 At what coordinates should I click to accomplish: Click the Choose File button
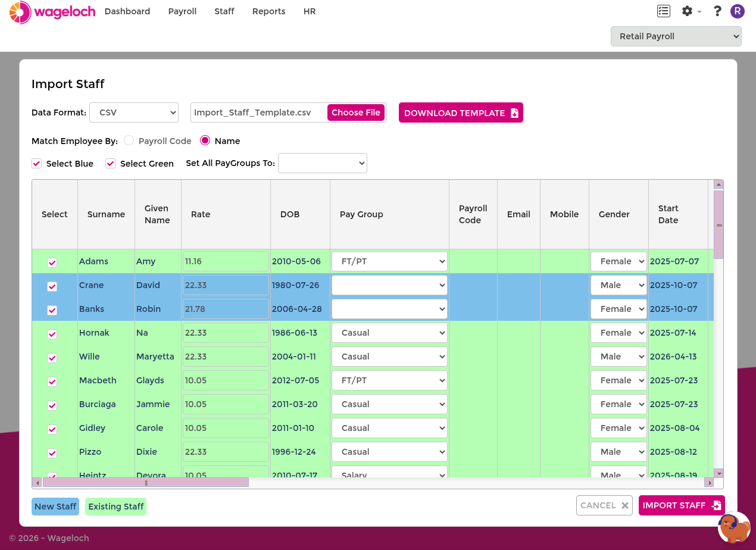356,112
